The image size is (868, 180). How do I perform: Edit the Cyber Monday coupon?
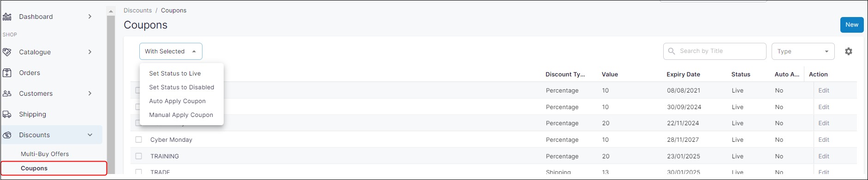coord(824,139)
